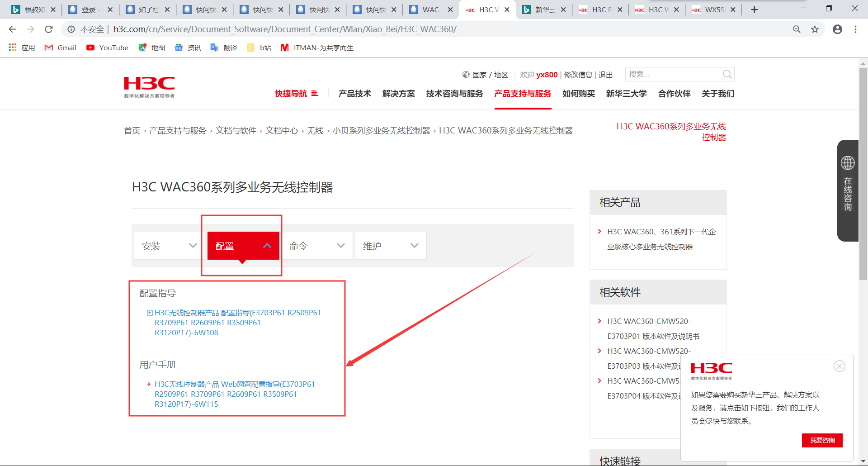Open 关于我们 menu

coord(718,94)
